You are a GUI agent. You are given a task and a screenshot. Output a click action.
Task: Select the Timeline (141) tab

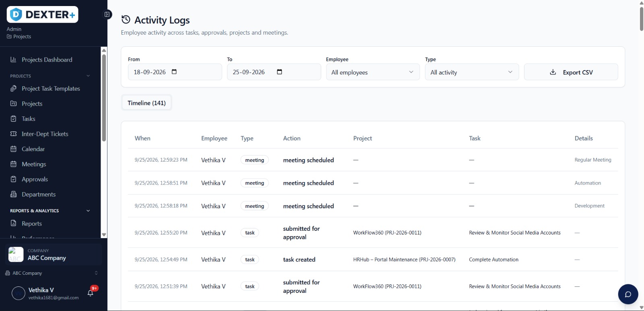pos(147,103)
